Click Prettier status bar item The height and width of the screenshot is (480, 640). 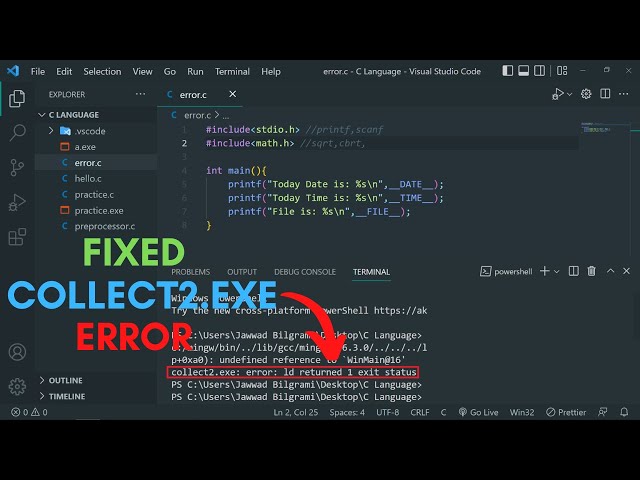(566, 412)
